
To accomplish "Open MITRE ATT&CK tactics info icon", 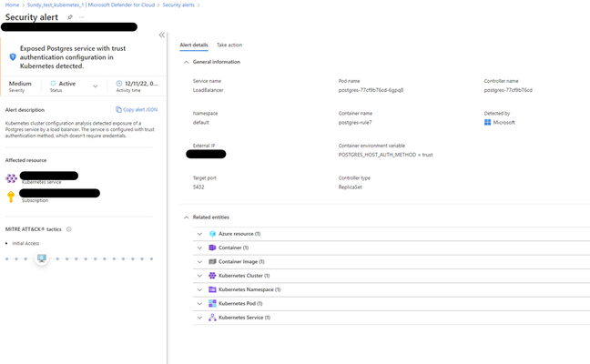I will (x=69, y=229).
